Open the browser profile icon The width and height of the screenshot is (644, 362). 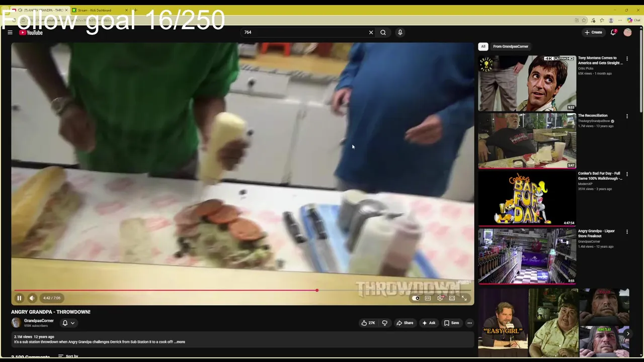tap(611, 21)
